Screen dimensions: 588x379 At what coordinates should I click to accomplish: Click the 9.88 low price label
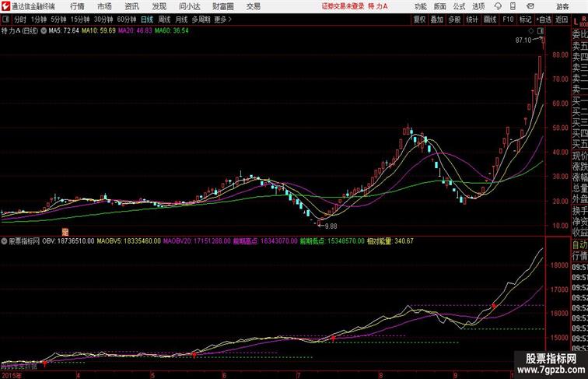pyautogui.click(x=331, y=226)
